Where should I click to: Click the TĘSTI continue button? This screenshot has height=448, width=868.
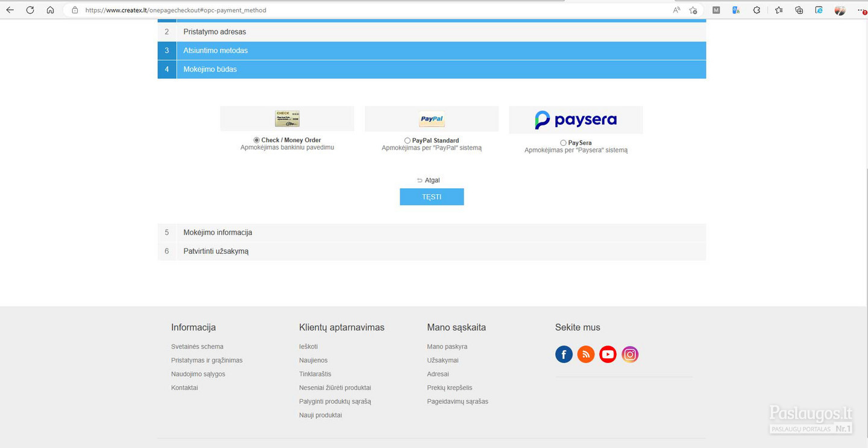click(432, 197)
